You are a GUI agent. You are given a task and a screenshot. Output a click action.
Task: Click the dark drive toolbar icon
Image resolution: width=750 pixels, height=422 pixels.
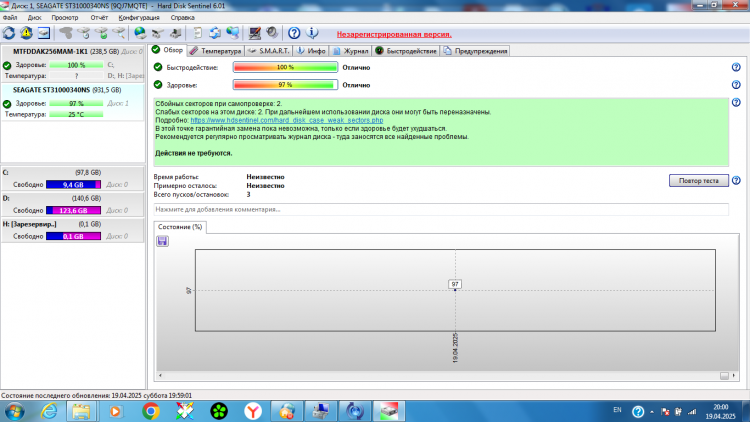click(158, 33)
